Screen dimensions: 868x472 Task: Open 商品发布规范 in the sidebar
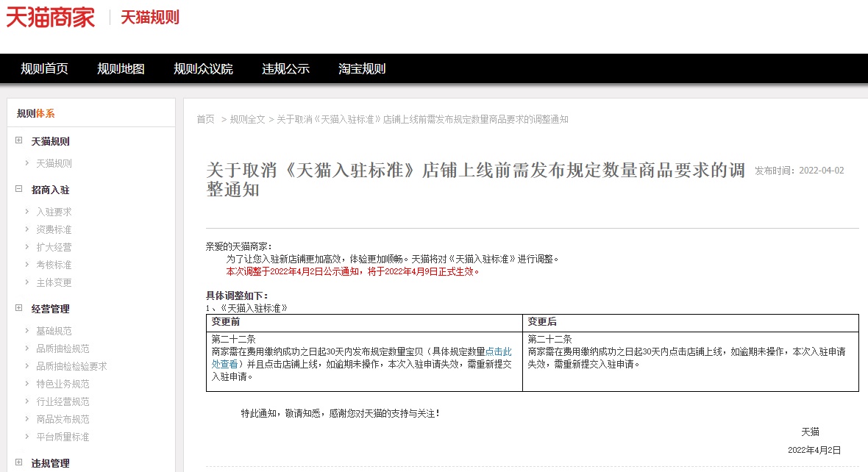tap(63, 419)
